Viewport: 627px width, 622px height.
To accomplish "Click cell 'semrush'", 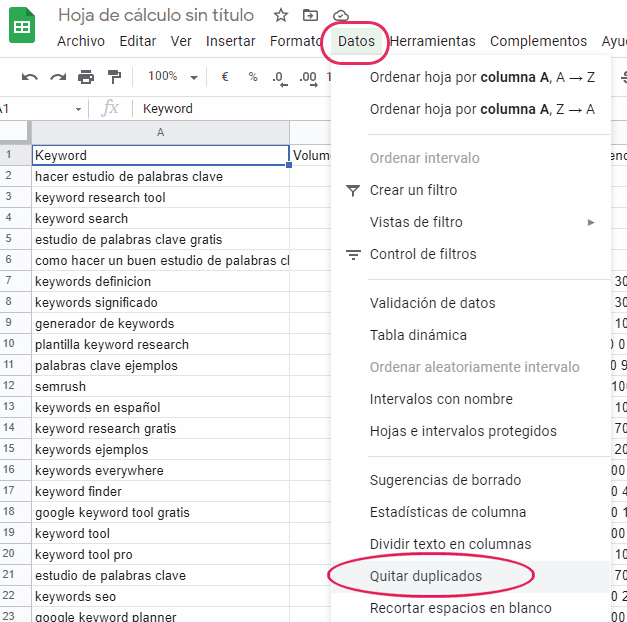I will pos(160,386).
